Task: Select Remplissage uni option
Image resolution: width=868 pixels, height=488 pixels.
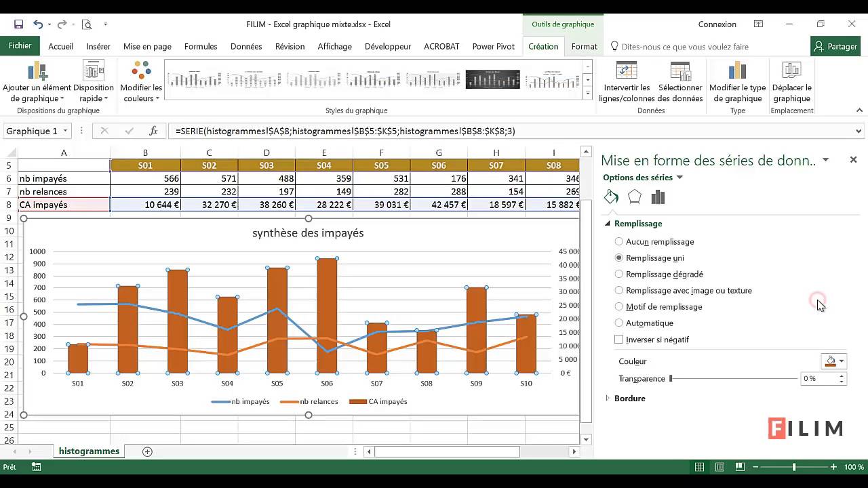Action: [x=650, y=258]
